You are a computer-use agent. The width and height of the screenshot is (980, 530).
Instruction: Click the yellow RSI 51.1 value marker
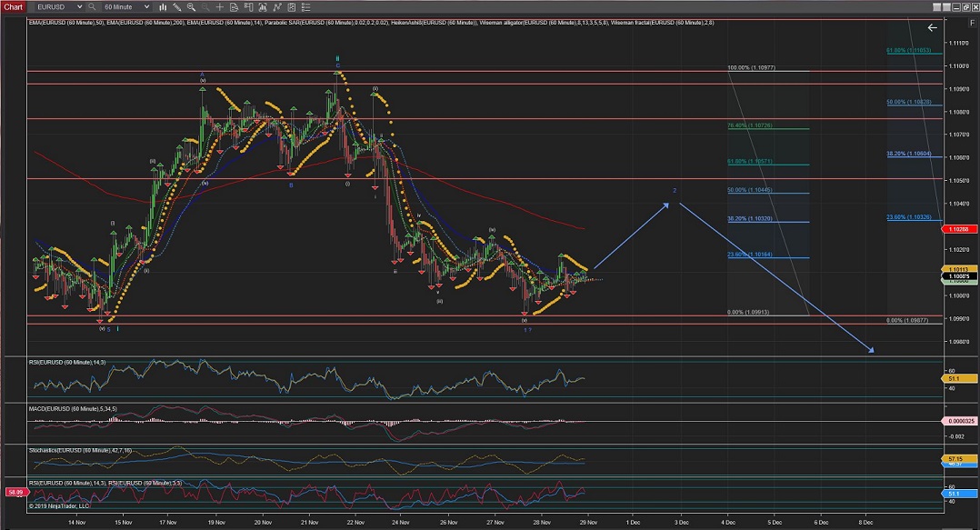click(959, 379)
